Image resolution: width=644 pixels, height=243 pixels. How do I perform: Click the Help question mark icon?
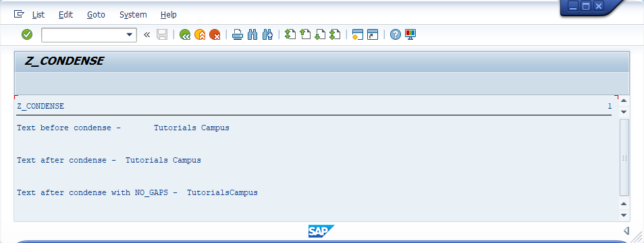(395, 34)
